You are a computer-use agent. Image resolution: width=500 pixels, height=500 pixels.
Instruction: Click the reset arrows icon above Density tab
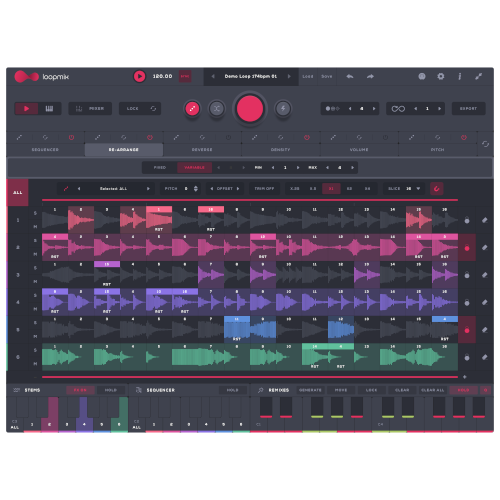[x=281, y=137]
